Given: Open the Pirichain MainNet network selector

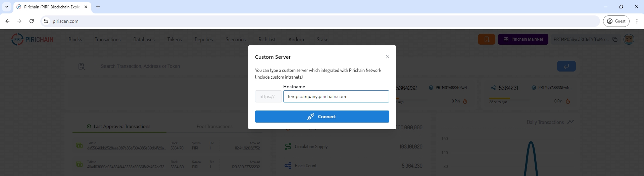Looking at the screenshot, I should 523,39.
